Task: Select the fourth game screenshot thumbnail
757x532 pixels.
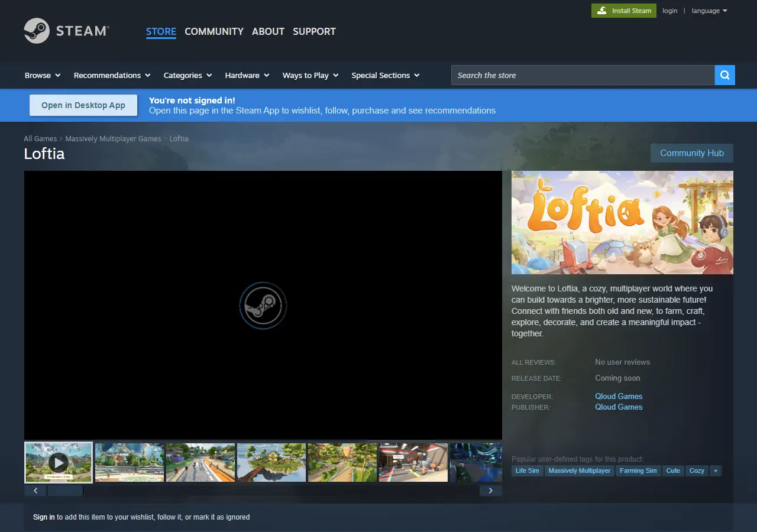Action: (271, 462)
